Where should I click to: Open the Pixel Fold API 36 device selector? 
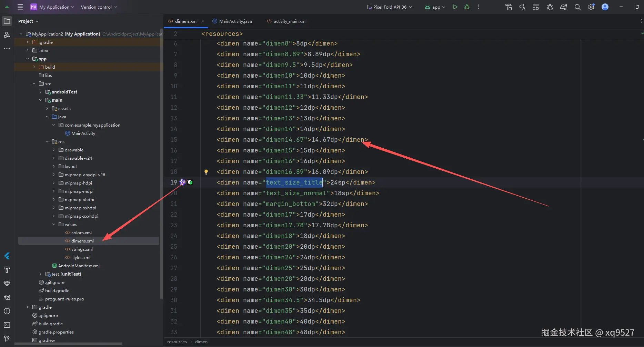[x=390, y=7]
